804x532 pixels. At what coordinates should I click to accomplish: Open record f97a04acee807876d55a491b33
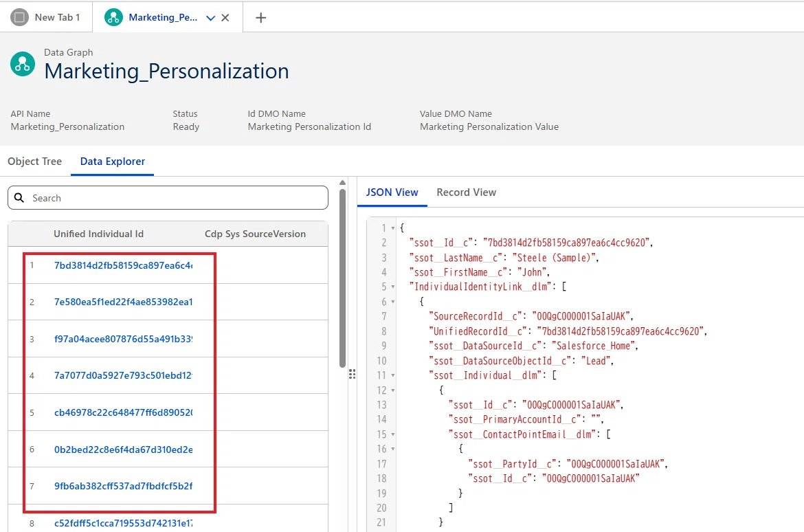point(123,339)
